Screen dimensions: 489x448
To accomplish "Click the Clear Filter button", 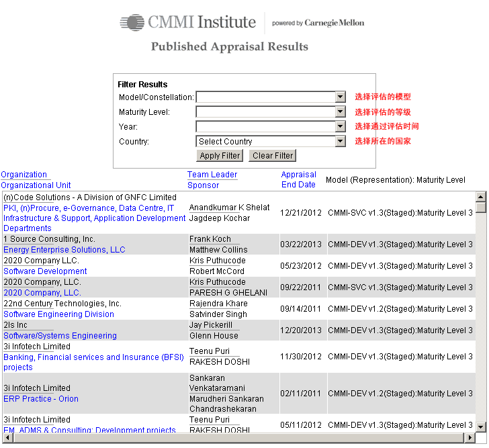I will [x=272, y=156].
